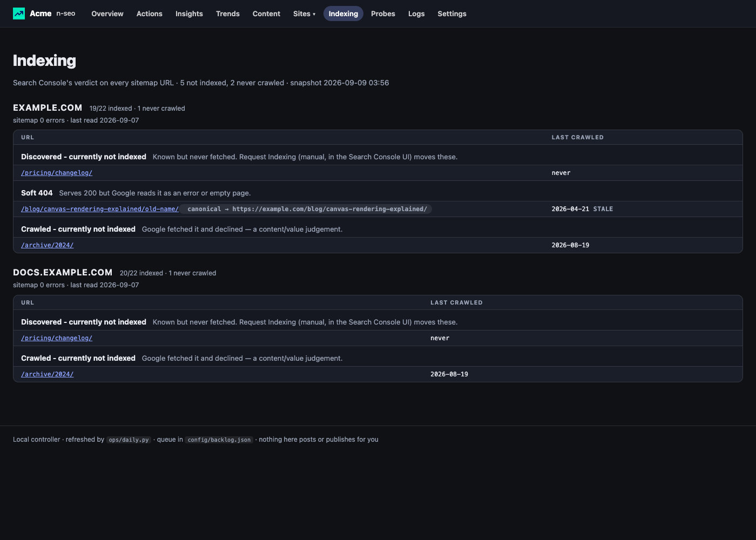Screen dimensions: 756x540
Task: Expand the Sites dropdown menu
Action: pyautogui.click(x=305, y=13)
